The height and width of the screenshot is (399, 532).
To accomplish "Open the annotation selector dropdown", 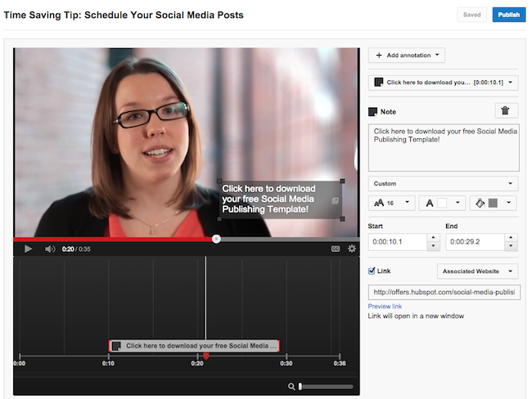I will pos(443,82).
